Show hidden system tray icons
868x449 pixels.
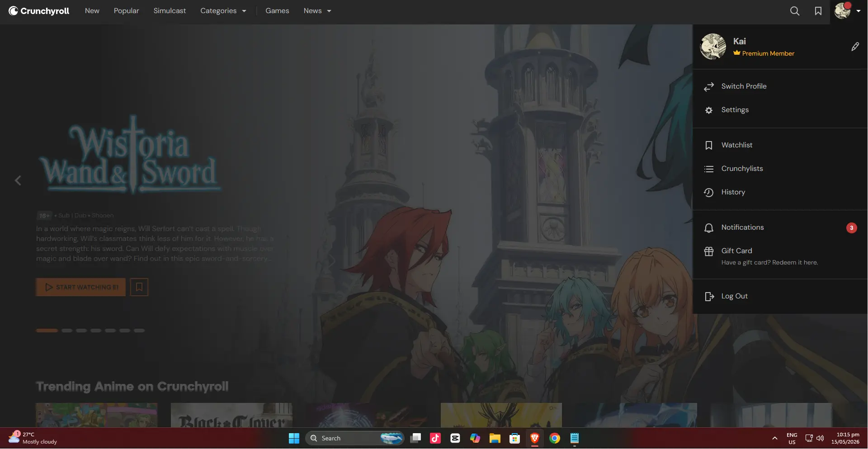pos(774,438)
